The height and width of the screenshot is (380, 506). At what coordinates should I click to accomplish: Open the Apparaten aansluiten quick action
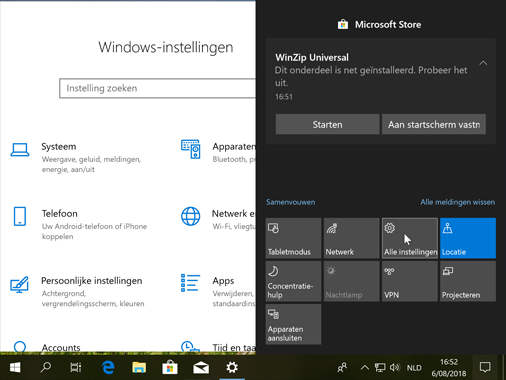point(293,324)
